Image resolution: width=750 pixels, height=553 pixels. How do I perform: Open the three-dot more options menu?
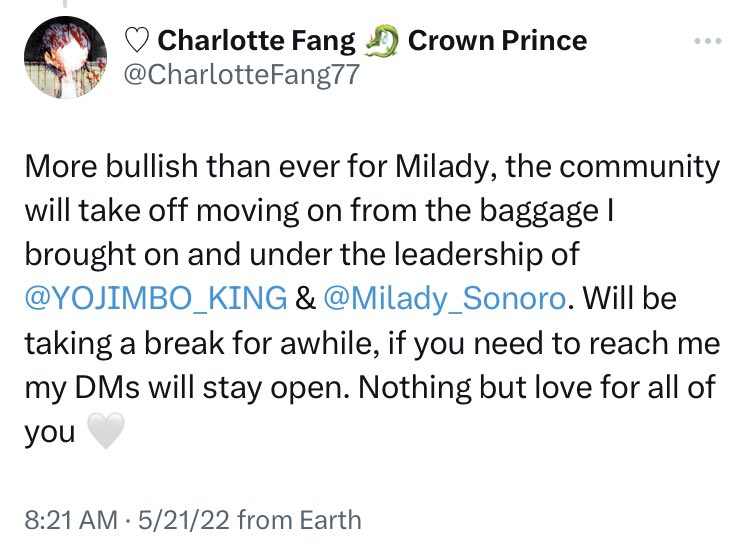(707, 42)
